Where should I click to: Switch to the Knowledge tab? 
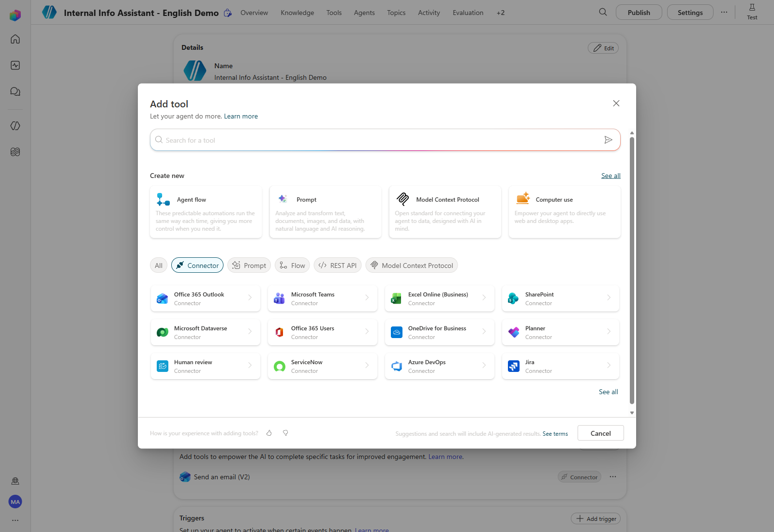(x=298, y=13)
